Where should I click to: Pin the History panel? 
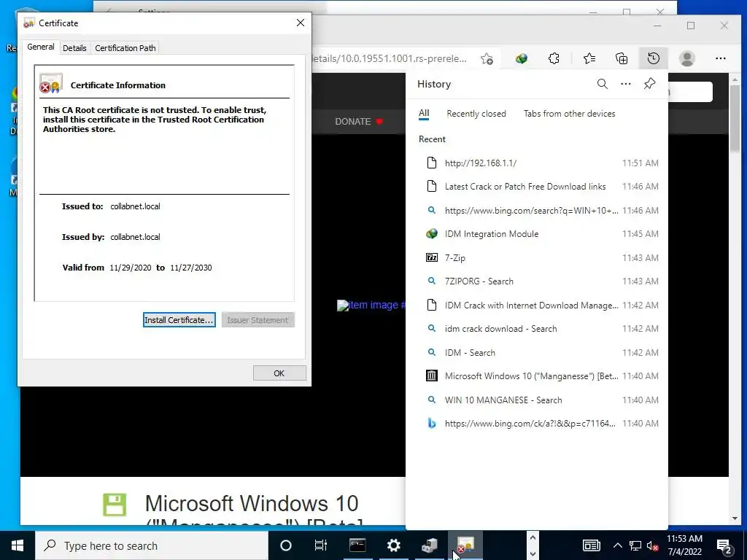[x=649, y=84]
